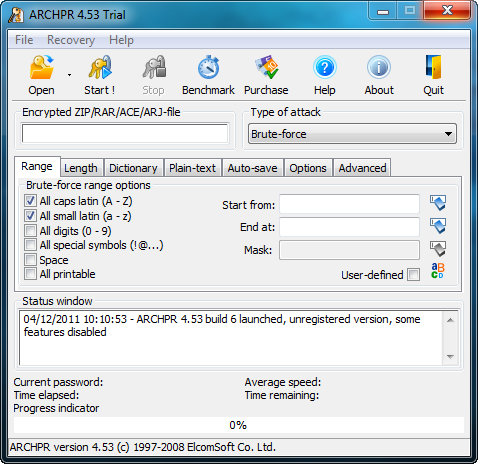Open the File menu
Image resolution: width=478 pixels, height=464 pixels.
click(x=24, y=40)
